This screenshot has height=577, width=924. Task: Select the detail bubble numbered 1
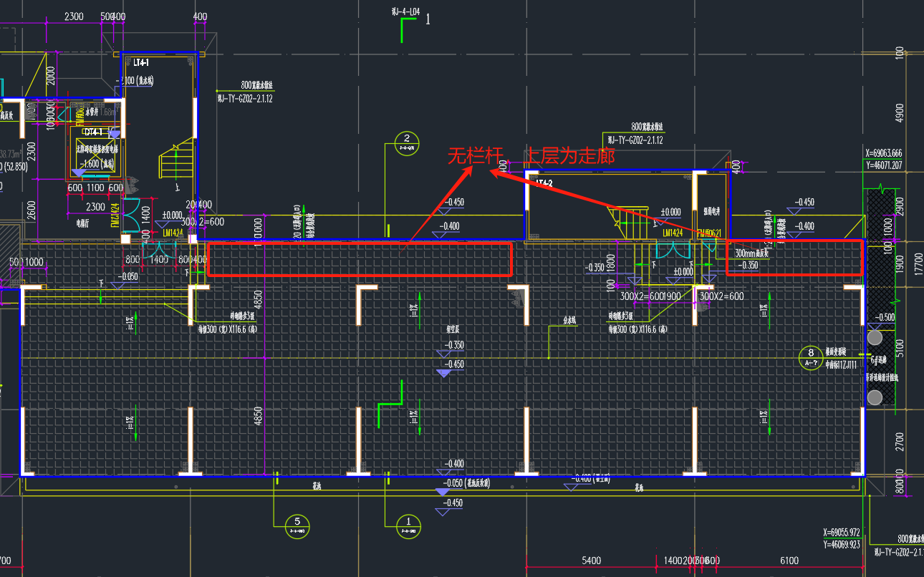(x=408, y=525)
